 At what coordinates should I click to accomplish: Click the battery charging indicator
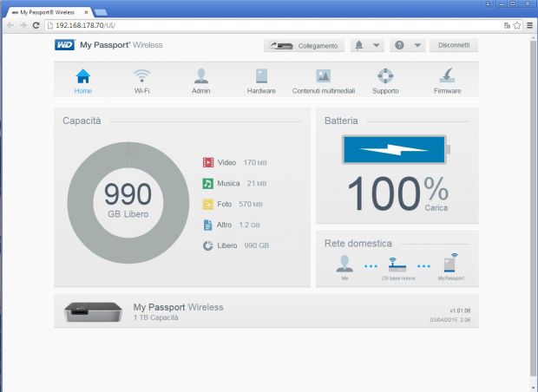[397, 149]
